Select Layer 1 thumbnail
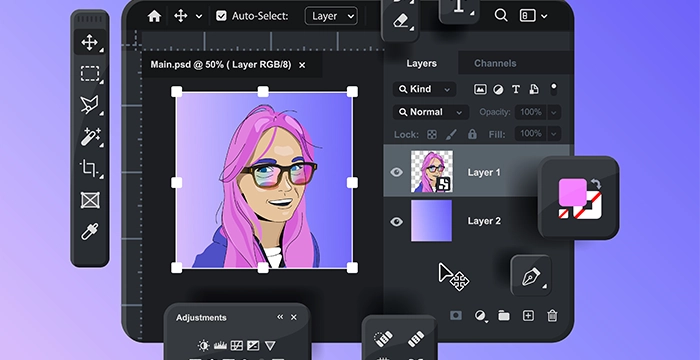 pyautogui.click(x=432, y=172)
